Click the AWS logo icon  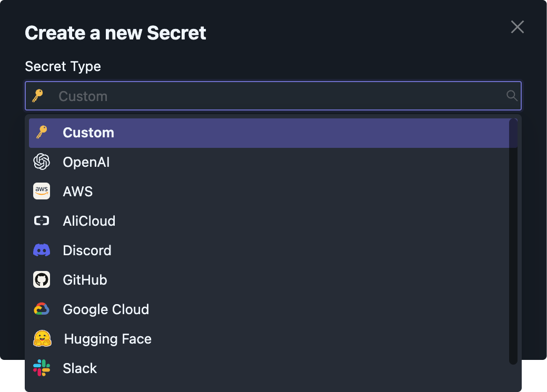tap(42, 192)
